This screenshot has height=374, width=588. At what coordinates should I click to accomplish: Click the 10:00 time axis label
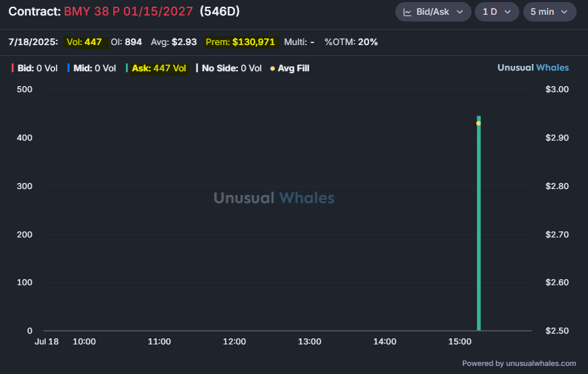(84, 342)
